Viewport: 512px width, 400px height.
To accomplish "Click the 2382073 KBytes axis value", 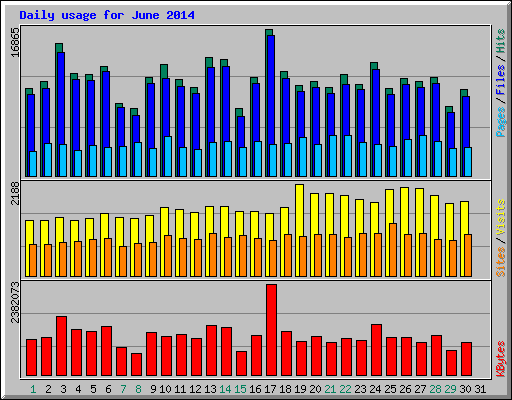I will point(15,302).
